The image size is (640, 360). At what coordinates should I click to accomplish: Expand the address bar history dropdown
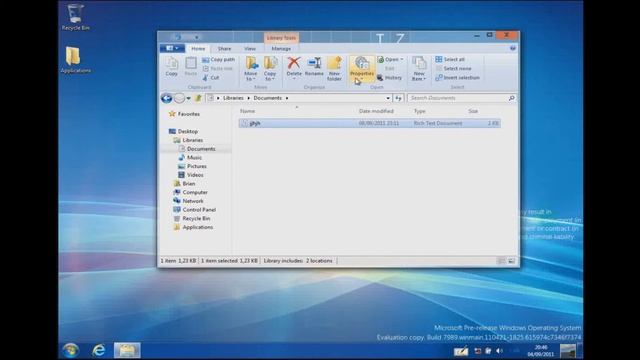pos(388,98)
